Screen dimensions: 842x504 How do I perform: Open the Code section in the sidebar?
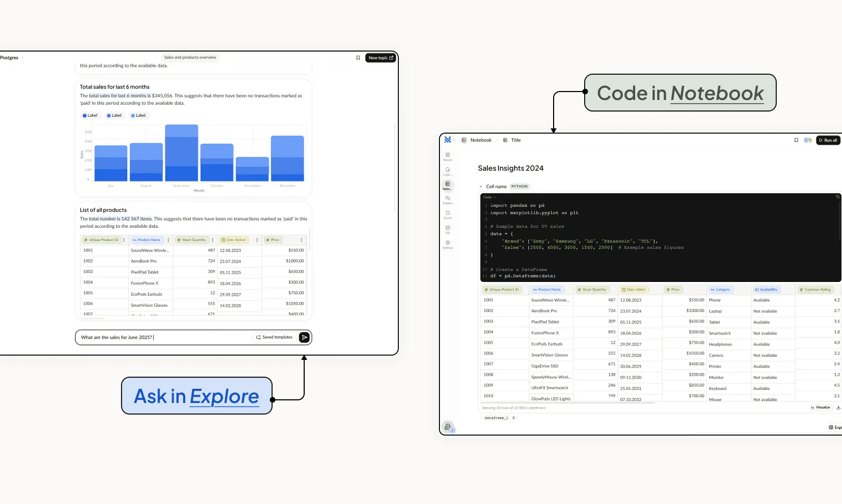click(x=448, y=171)
